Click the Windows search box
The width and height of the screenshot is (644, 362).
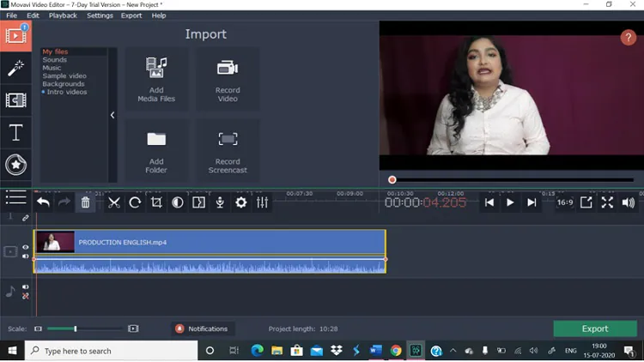(112, 351)
